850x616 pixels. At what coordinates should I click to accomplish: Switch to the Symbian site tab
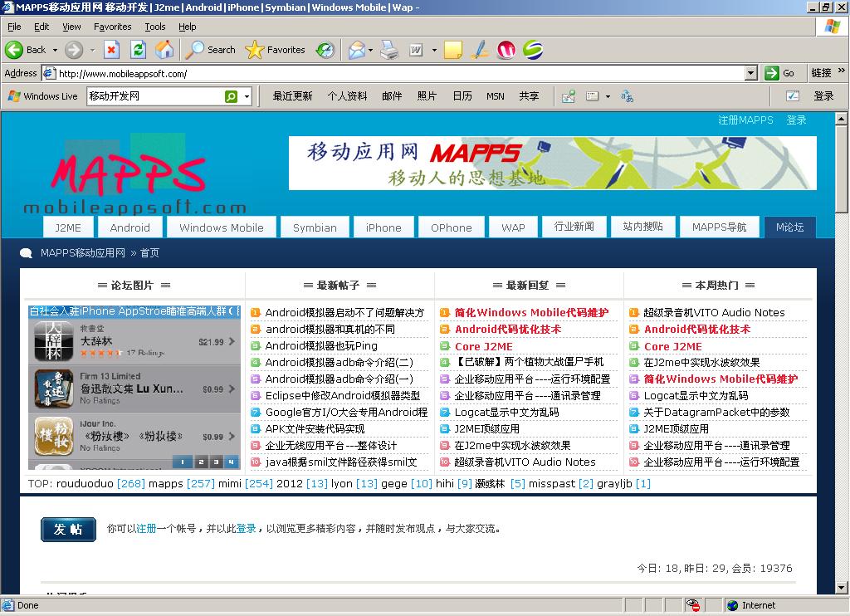tap(315, 227)
